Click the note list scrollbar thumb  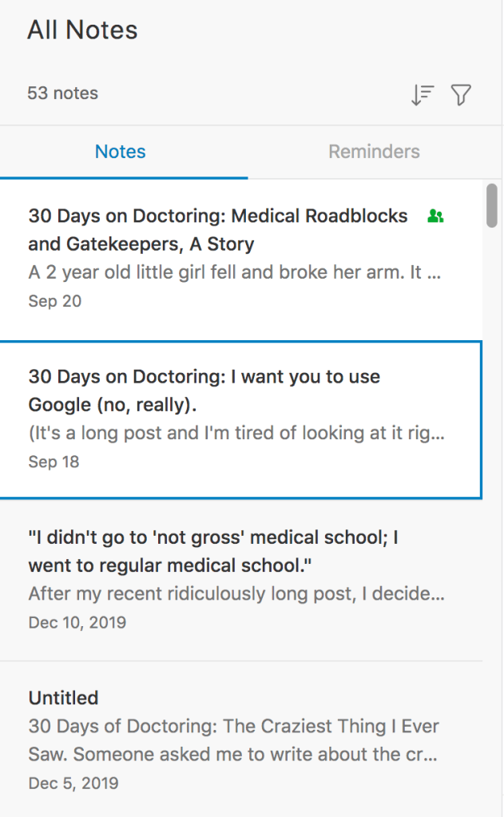tap(492, 205)
